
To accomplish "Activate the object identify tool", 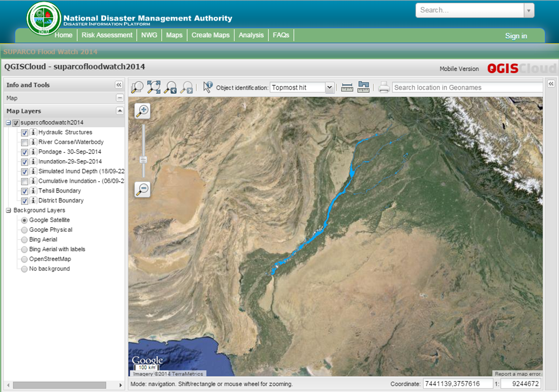I will pyautogui.click(x=208, y=87).
